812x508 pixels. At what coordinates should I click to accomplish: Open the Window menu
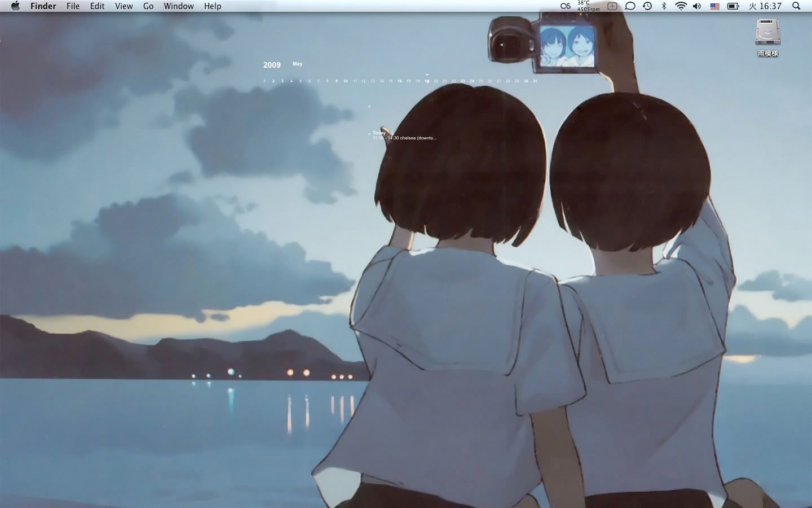179,6
